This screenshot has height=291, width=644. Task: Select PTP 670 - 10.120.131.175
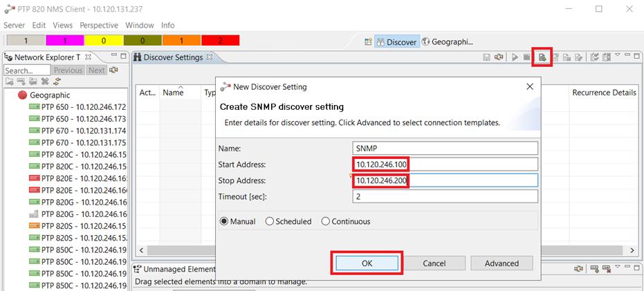[x=77, y=143]
